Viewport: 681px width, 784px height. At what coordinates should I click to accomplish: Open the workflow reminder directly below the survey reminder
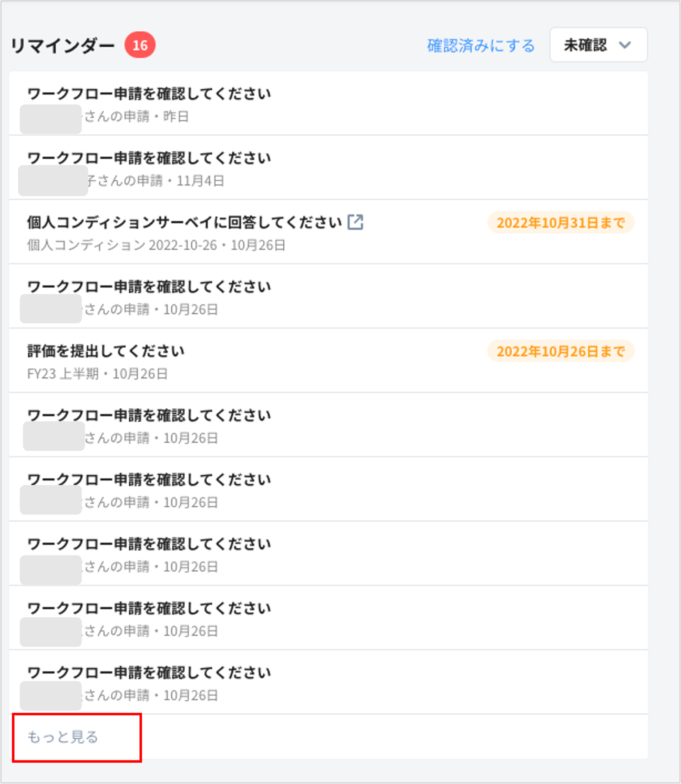click(x=149, y=287)
